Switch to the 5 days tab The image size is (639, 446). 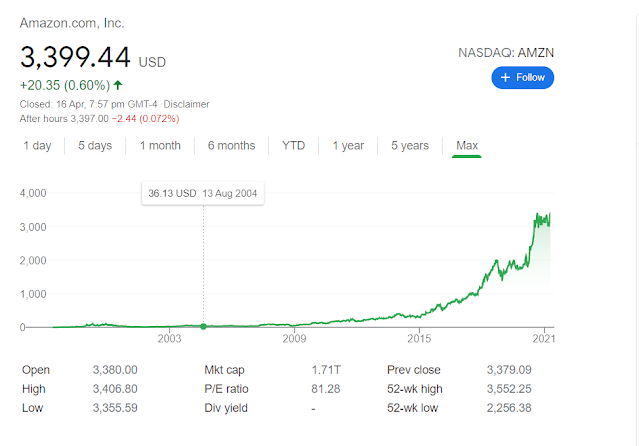coord(95,146)
